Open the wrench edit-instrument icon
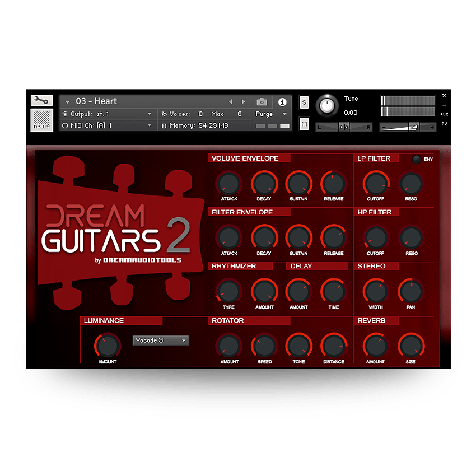Image resolution: width=476 pixels, height=476 pixels. coord(41,100)
